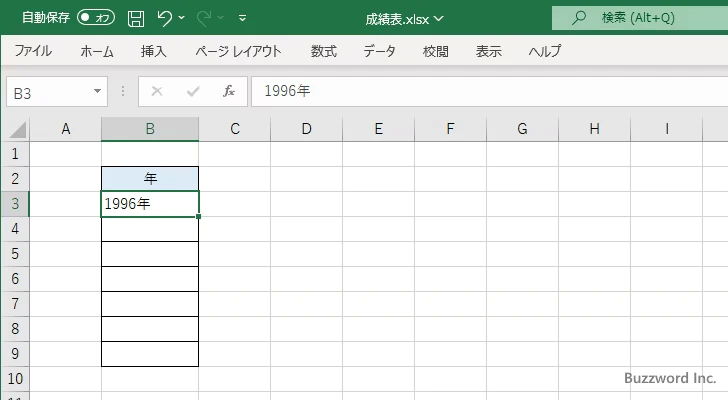Toggle the AutoSave switch
728x400 pixels.
tap(96, 18)
